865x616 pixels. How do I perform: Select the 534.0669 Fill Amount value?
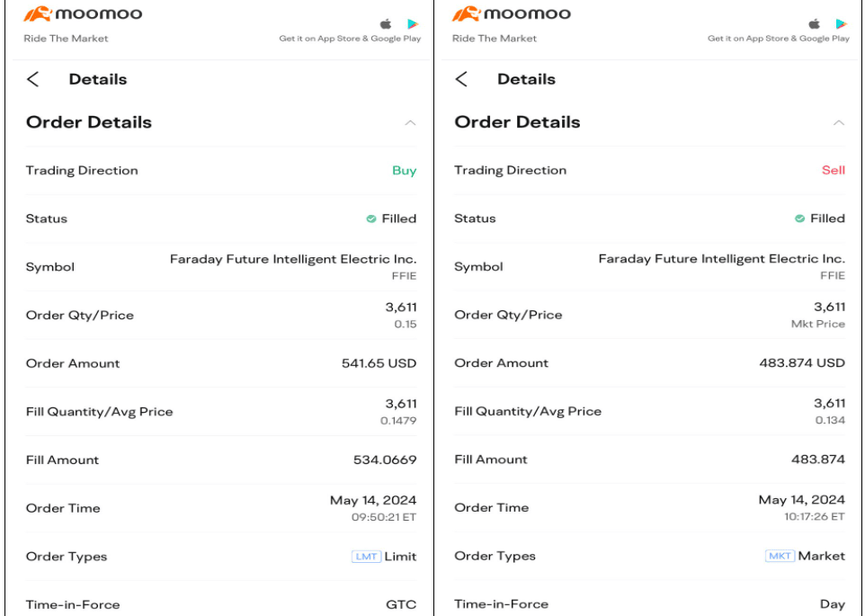(x=385, y=460)
